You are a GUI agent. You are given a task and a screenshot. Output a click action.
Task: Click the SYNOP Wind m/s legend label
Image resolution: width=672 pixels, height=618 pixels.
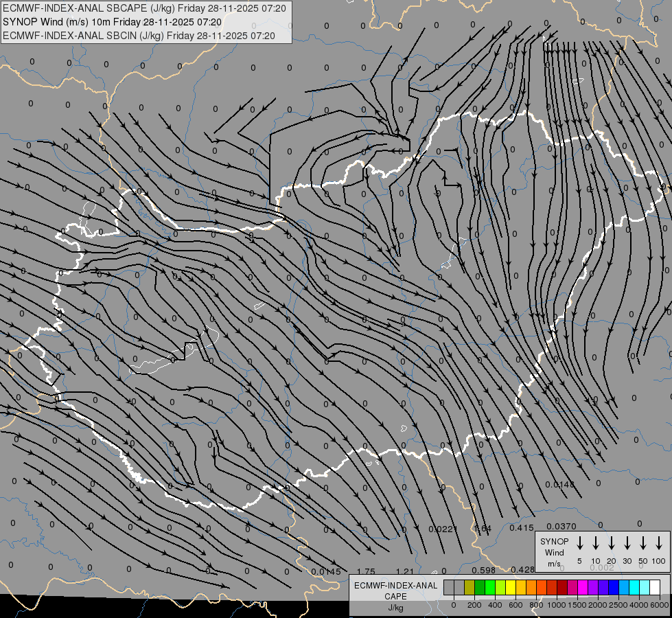(555, 552)
